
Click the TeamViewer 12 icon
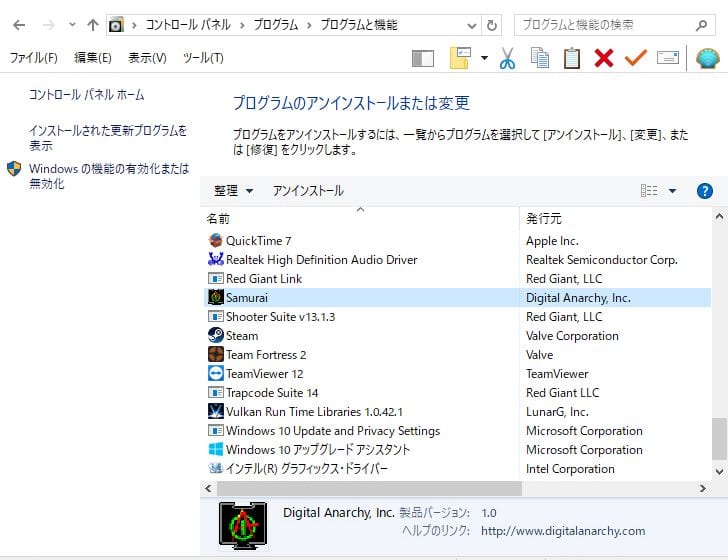coord(215,374)
